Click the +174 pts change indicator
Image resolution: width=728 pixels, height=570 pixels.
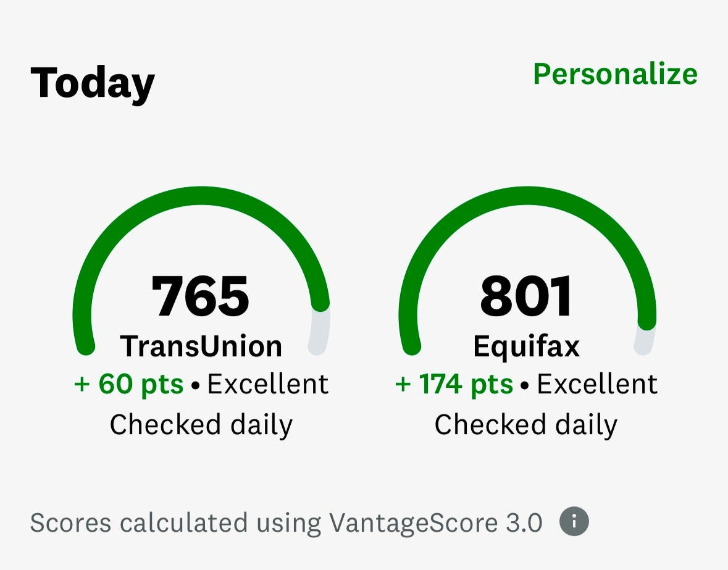(x=454, y=384)
